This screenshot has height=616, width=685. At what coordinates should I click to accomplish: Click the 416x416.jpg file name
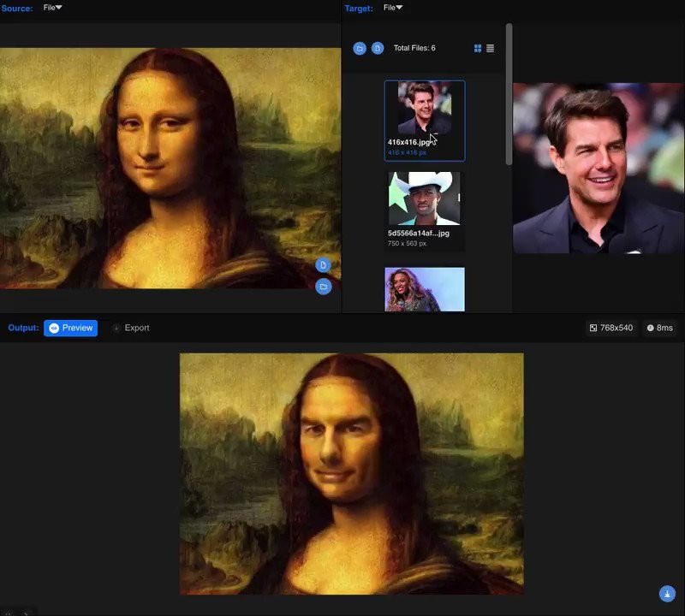click(408, 142)
